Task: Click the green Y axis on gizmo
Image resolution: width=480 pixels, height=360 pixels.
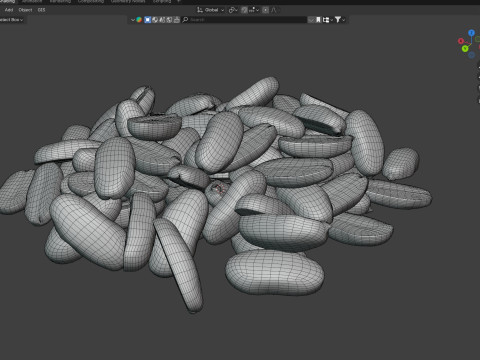Action: [x=465, y=49]
